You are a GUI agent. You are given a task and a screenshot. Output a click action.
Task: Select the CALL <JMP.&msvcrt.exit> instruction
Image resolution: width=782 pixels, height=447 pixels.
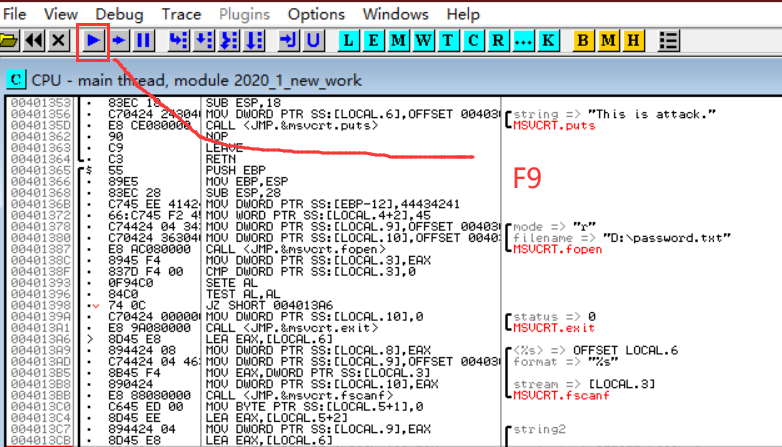coord(292,328)
